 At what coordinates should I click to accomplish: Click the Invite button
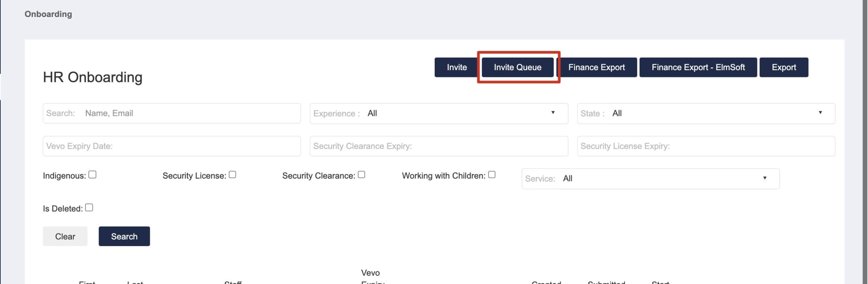coord(456,67)
